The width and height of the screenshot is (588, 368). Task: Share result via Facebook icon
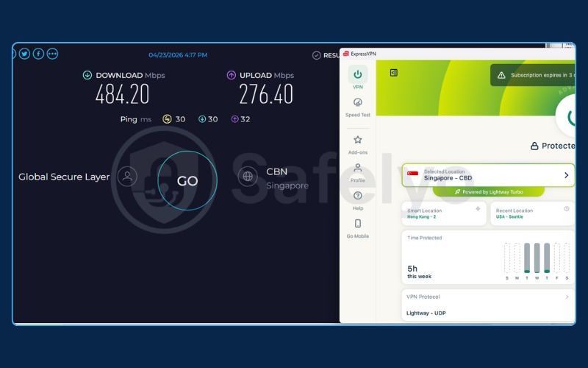[39, 54]
